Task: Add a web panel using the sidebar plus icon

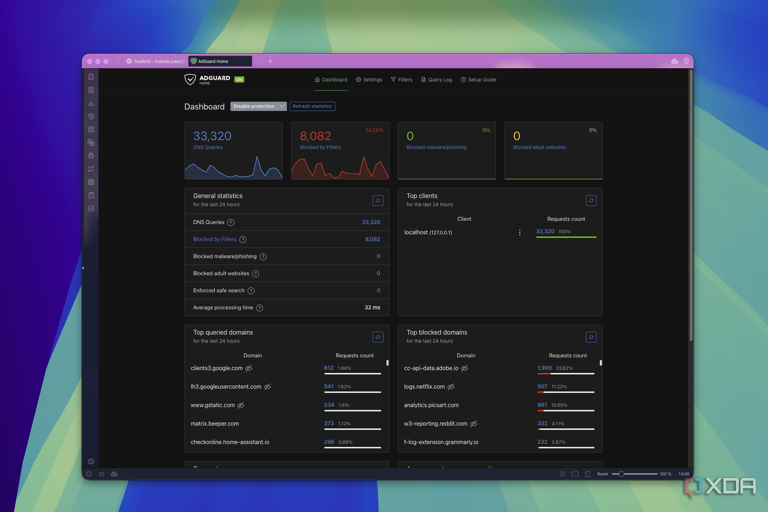Action: point(91,208)
